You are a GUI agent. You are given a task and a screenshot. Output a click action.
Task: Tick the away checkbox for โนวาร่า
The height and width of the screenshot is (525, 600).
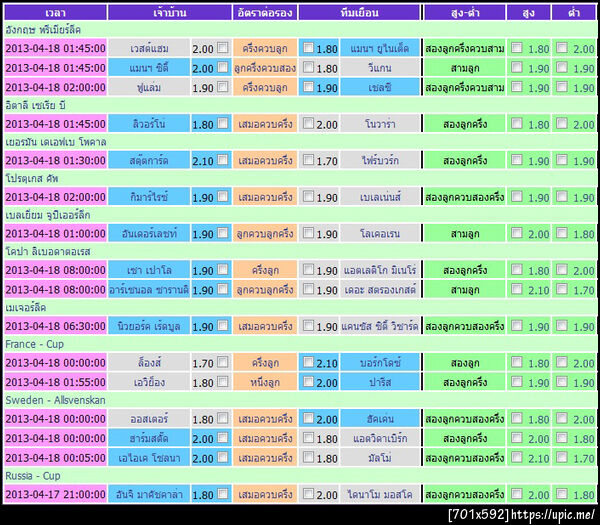308,123
